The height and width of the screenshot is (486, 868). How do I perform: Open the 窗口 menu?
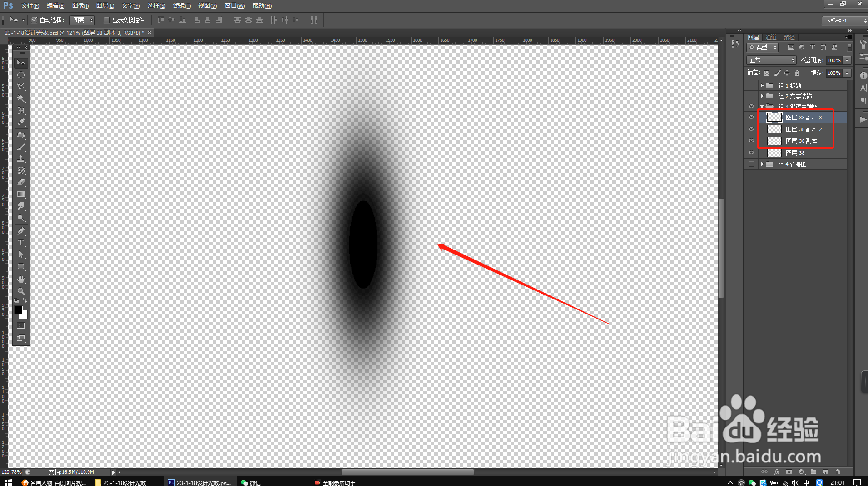(x=234, y=5)
